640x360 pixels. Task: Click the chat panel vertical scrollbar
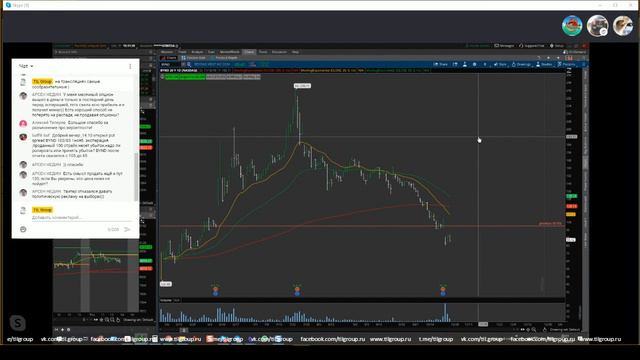136,177
